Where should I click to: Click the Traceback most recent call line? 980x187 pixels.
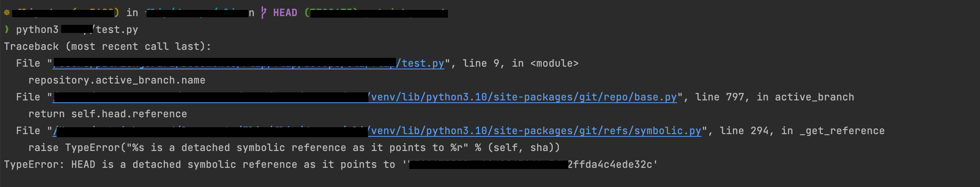pyautogui.click(x=107, y=46)
